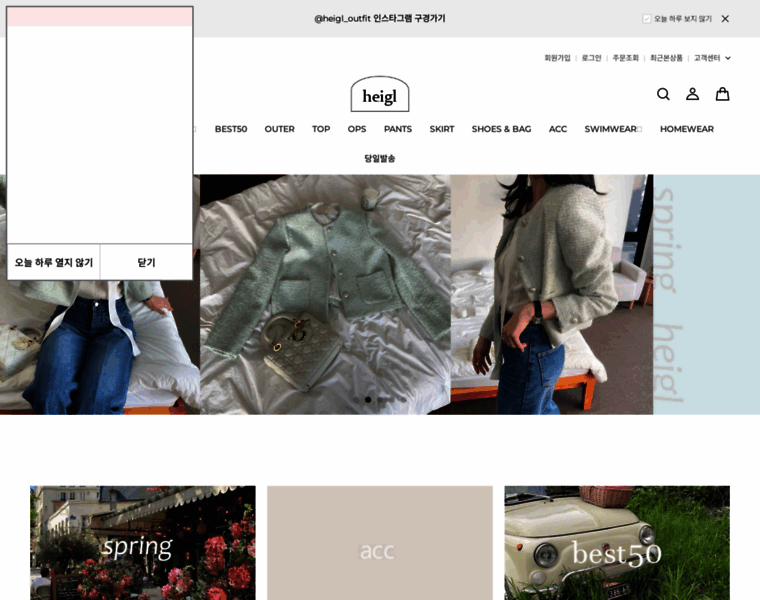Click the popup 닫기 button

pyautogui.click(x=146, y=262)
